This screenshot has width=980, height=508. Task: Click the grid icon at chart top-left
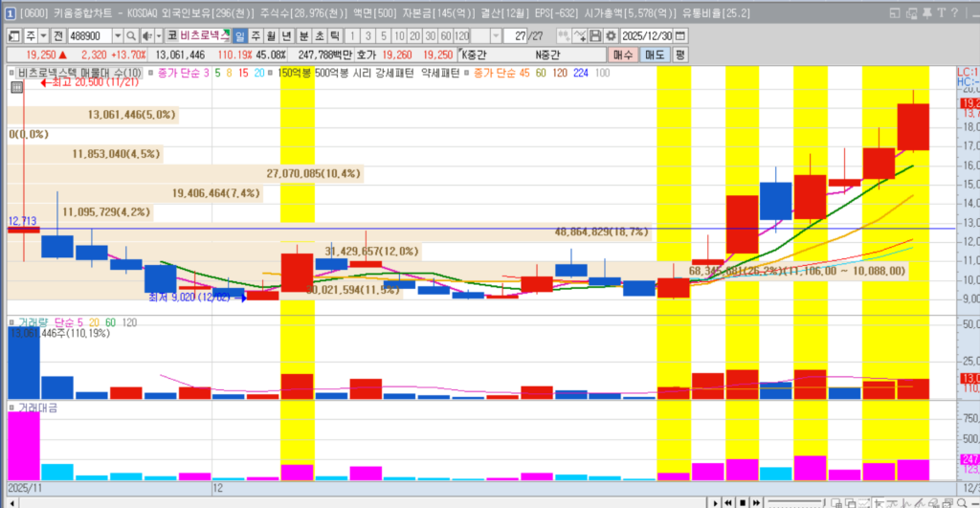pyautogui.click(x=16, y=87)
